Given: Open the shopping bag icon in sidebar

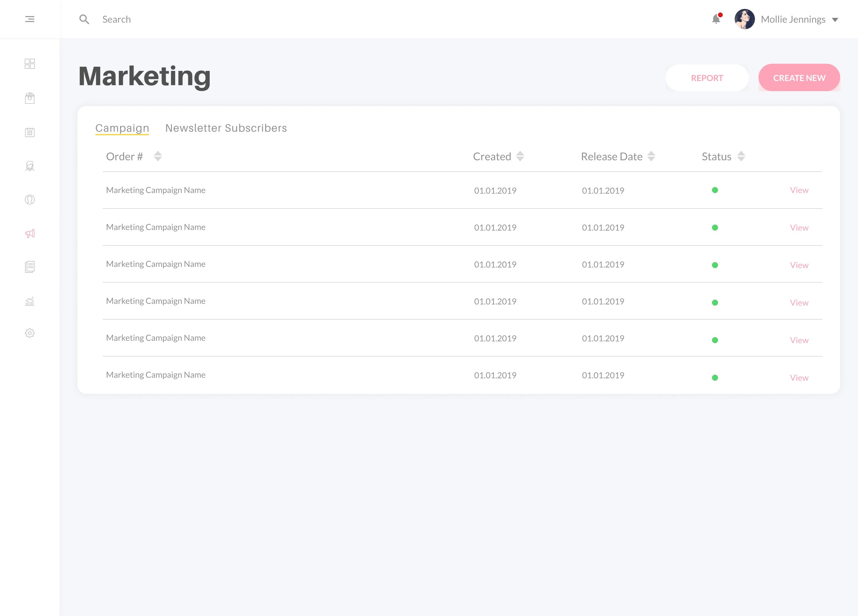Looking at the screenshot, I should (x=29, y=98).
